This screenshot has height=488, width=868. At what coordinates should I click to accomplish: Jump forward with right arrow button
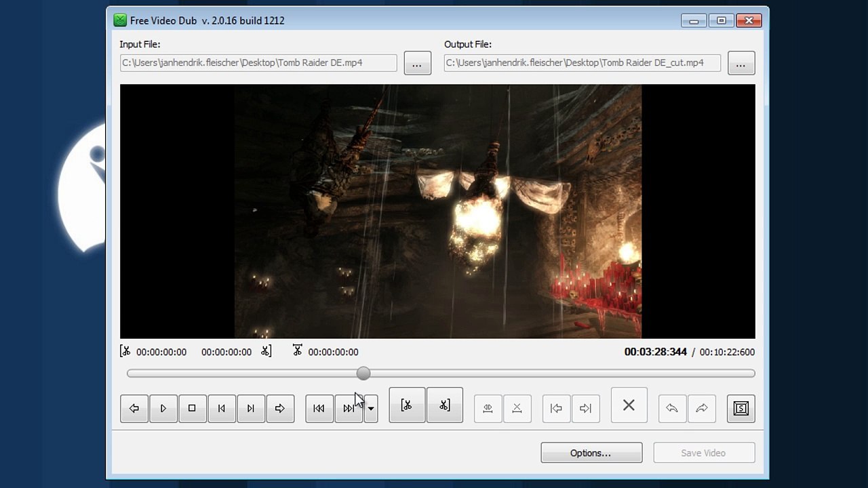(280, 408)
